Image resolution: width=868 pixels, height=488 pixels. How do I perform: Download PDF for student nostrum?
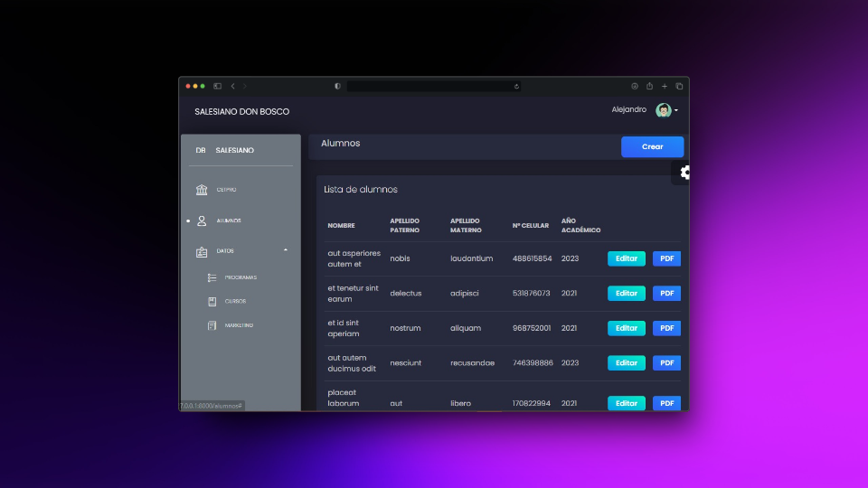(x=666, y=328)
